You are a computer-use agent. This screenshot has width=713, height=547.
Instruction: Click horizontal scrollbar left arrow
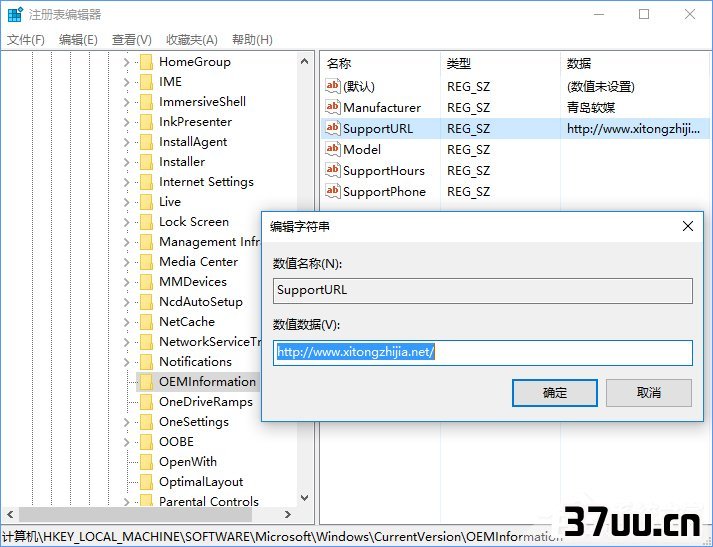(x=10, y=515)
